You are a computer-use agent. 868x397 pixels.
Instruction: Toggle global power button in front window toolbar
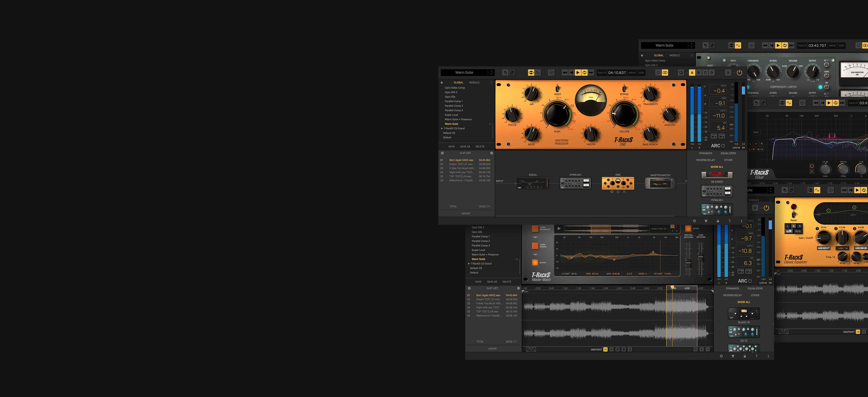[739, 72]
